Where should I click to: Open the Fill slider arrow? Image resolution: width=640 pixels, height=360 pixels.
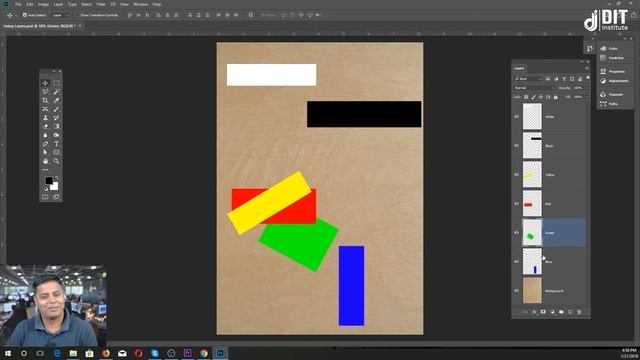click(587, 97)
